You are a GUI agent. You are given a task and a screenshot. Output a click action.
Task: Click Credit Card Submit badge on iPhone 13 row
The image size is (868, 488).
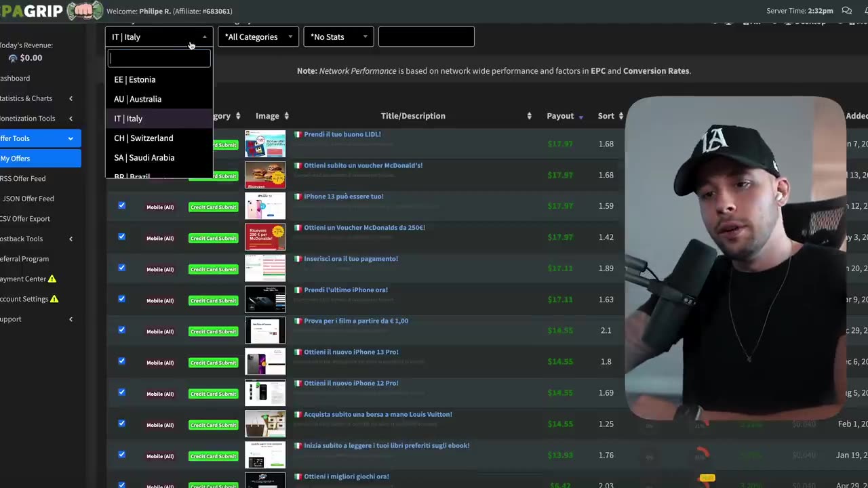click(x=214, y=207)
